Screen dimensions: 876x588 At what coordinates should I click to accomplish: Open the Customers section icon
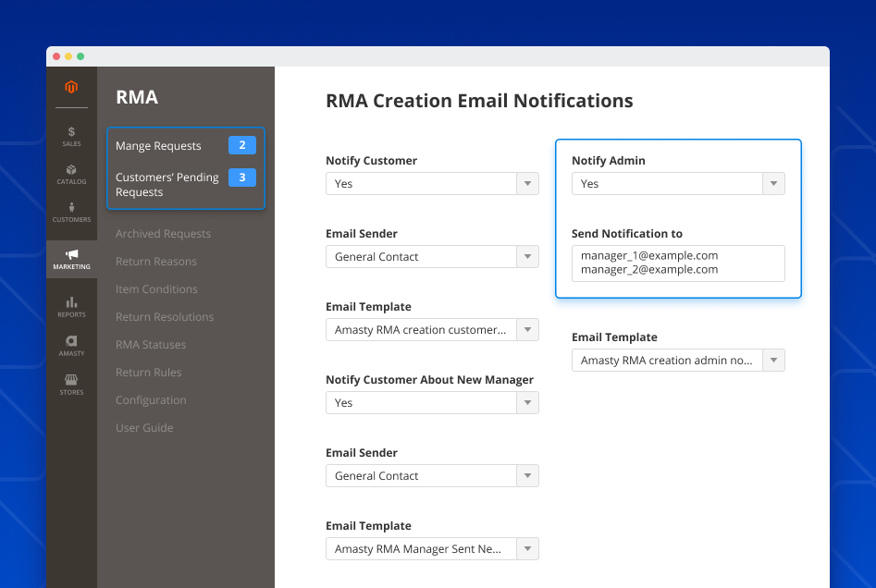tap(71, 214)
